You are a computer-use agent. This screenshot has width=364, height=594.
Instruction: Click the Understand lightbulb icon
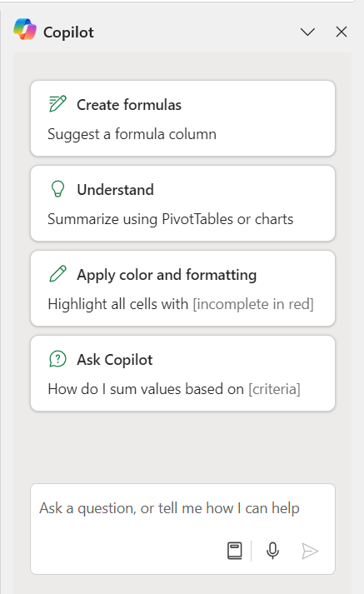click(57, 189)
